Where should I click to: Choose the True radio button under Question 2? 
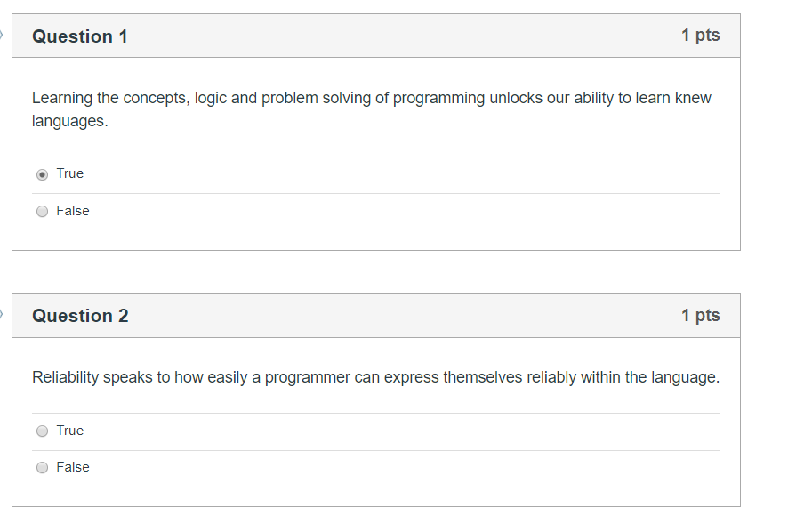[42, 431]
